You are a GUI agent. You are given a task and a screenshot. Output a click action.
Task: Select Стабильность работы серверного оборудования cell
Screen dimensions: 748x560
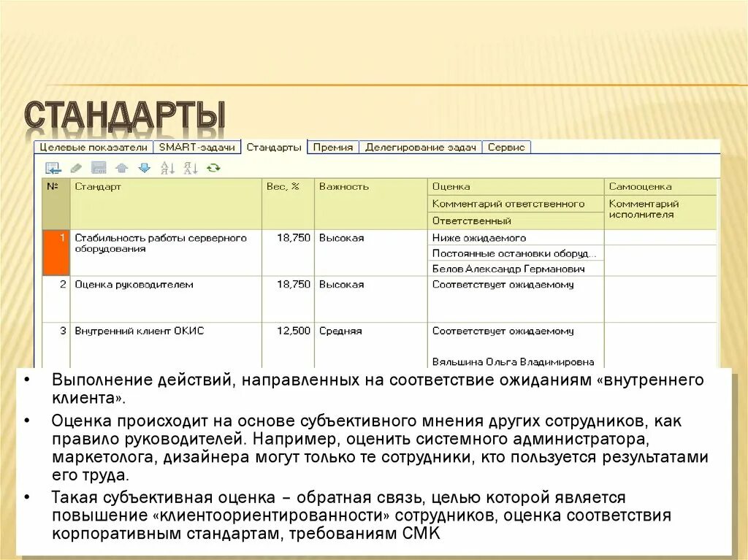[166, 253]
